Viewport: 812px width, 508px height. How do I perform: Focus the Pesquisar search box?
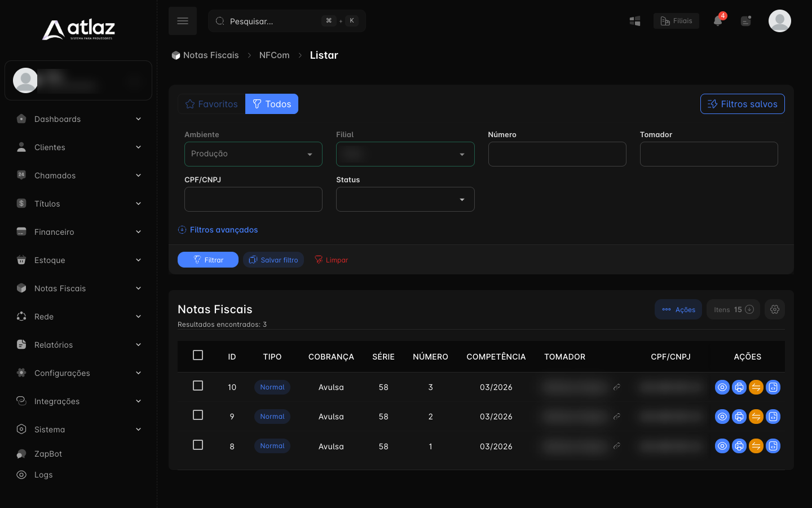[287, 21]
